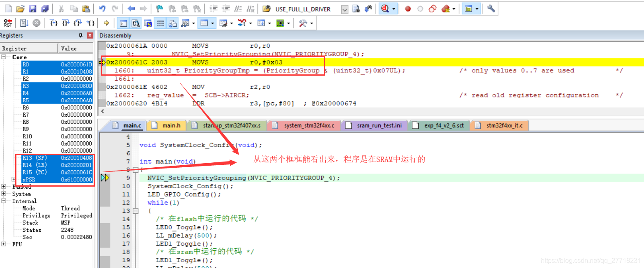Image resolution: width=644 pixels, height=268 pixels.
Task: Toggle the window layout button next to the wrench
Action: click(x=468, y=9)
